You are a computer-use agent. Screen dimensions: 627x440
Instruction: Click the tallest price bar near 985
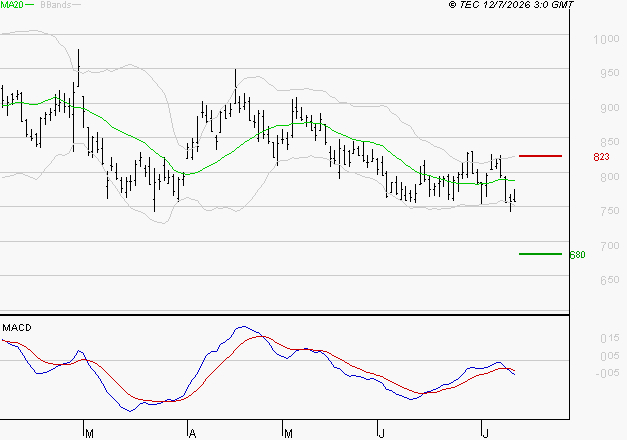pos(78,68)
